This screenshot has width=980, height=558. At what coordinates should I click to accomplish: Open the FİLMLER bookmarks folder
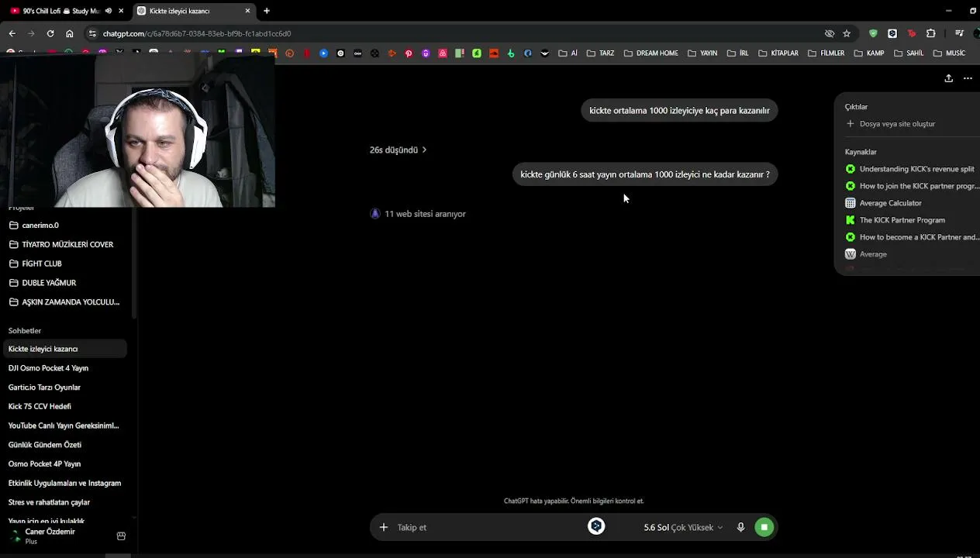pyautogui.click(x=826, y=53)
